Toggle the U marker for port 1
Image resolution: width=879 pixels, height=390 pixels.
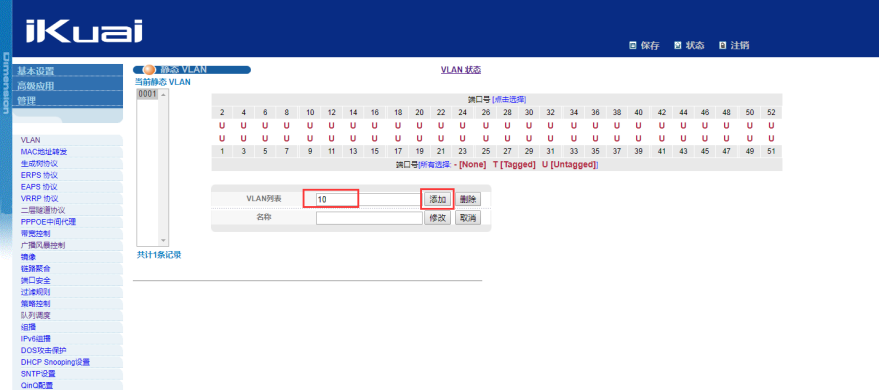(222, 138)
